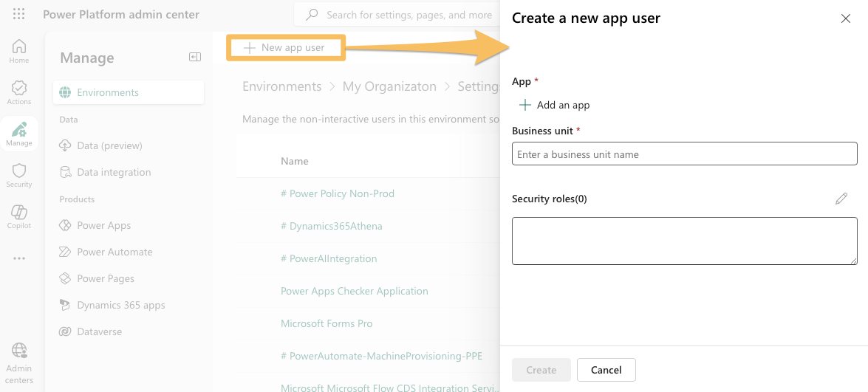Click the Business unit name field
Image resolution: width=868 pixels, height=392 pixels.
point(684,154)
